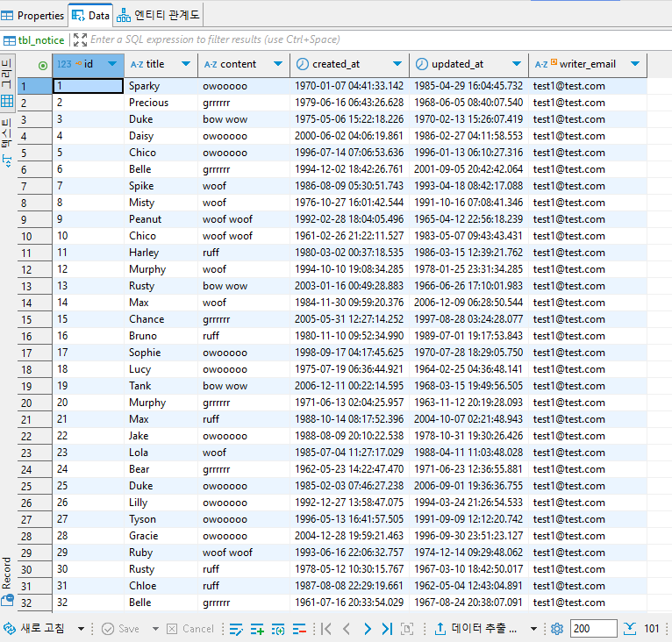Open the id column filter dropdown
This screenshot has height=642, width=672.
[x=112, y=64]
